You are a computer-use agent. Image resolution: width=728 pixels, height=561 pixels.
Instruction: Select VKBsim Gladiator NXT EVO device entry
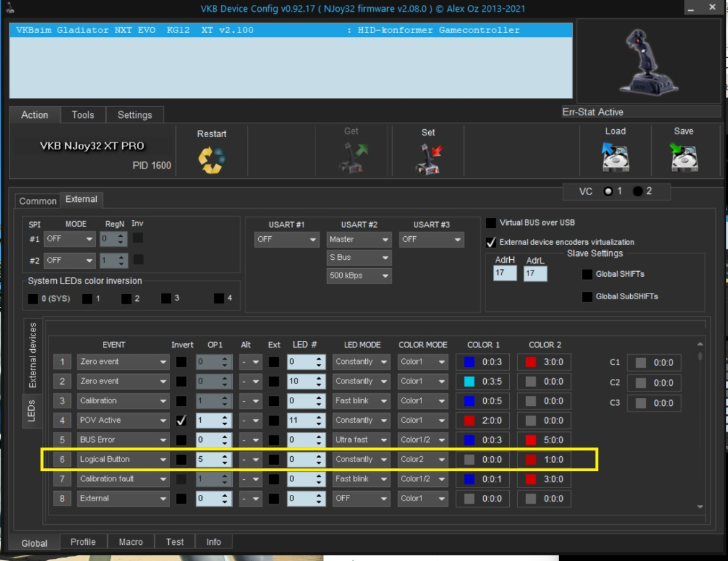click(x=290, y=30)
